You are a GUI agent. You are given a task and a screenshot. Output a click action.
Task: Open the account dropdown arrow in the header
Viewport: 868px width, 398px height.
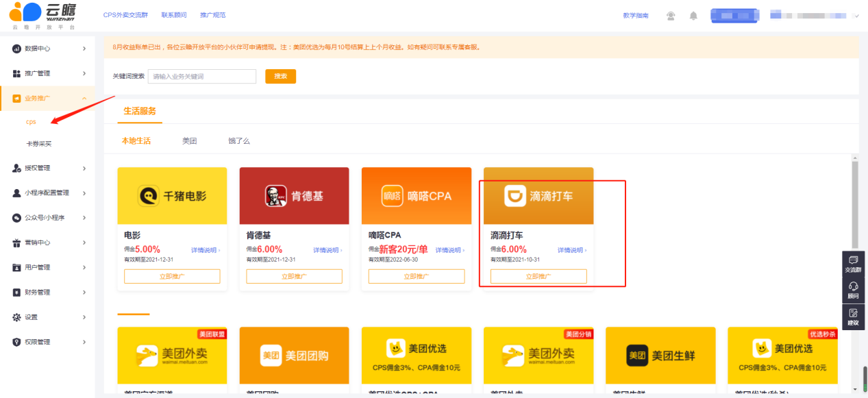coord(856,15)
